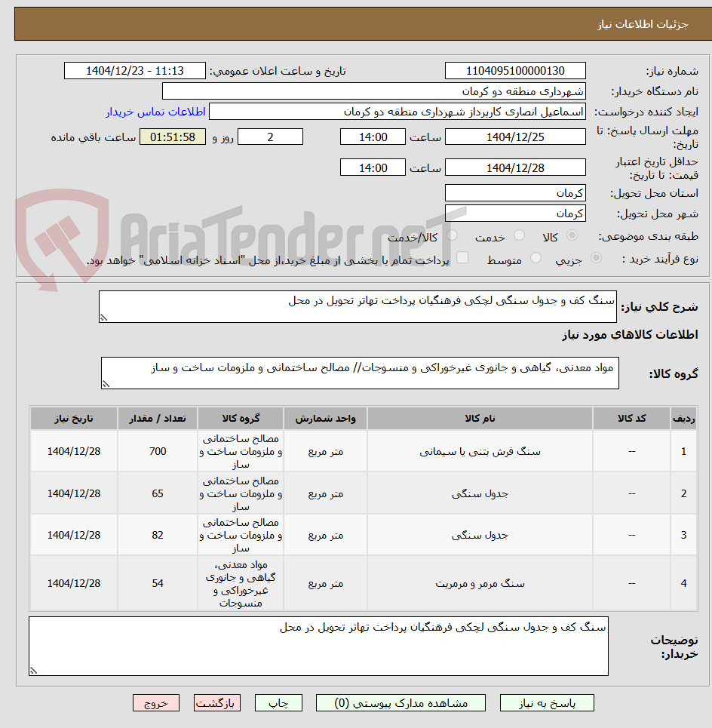Image resolution: width=712 pixels, height=728 pixels.
Task: Click جدول سنگی in row 3
Action: 480,535
